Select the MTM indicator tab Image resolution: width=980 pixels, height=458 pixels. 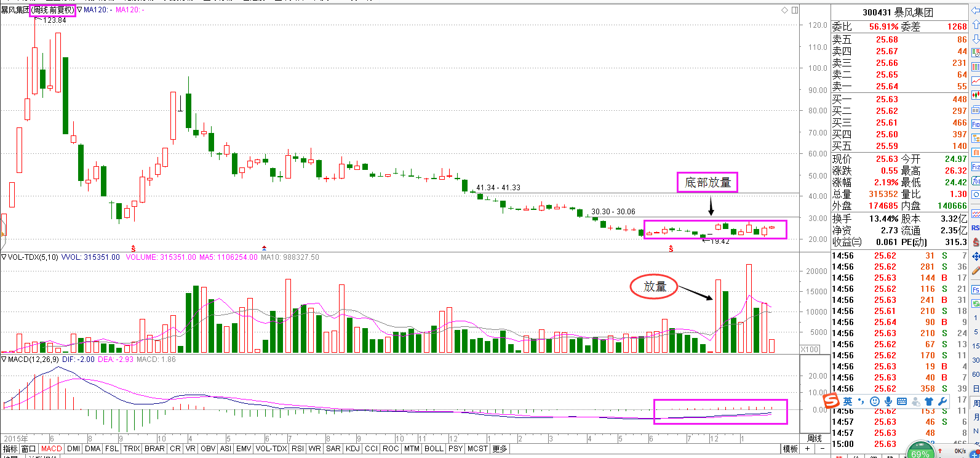pos(412,449)
